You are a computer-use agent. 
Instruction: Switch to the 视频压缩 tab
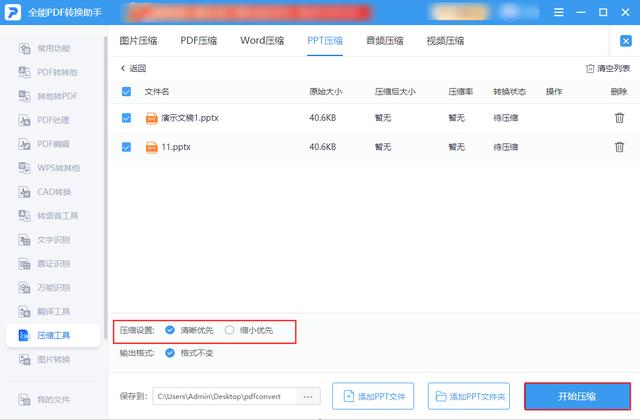445,40
